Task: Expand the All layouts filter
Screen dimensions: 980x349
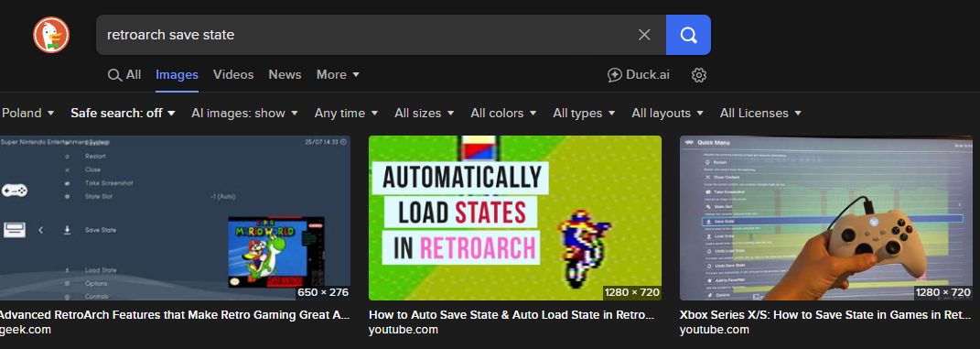Action: click(667, 114)
